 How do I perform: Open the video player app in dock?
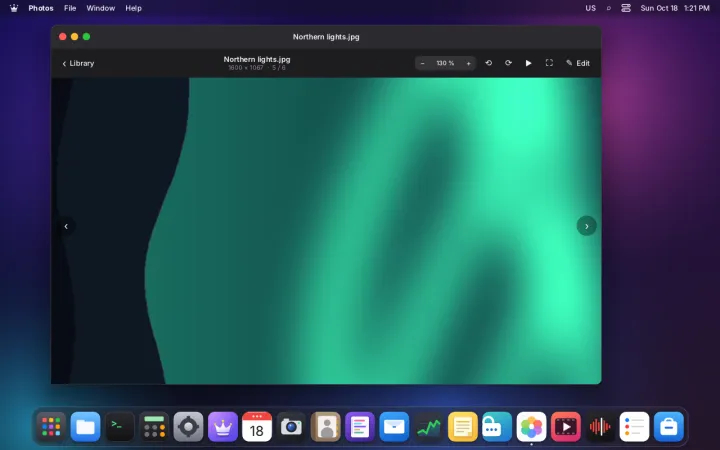pos(566,427)
